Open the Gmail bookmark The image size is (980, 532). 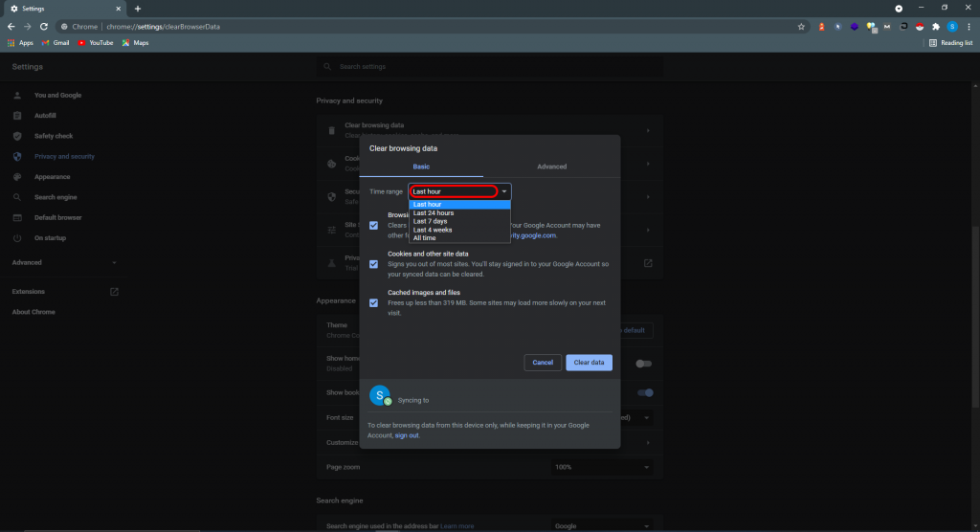(x=56, y=43)
